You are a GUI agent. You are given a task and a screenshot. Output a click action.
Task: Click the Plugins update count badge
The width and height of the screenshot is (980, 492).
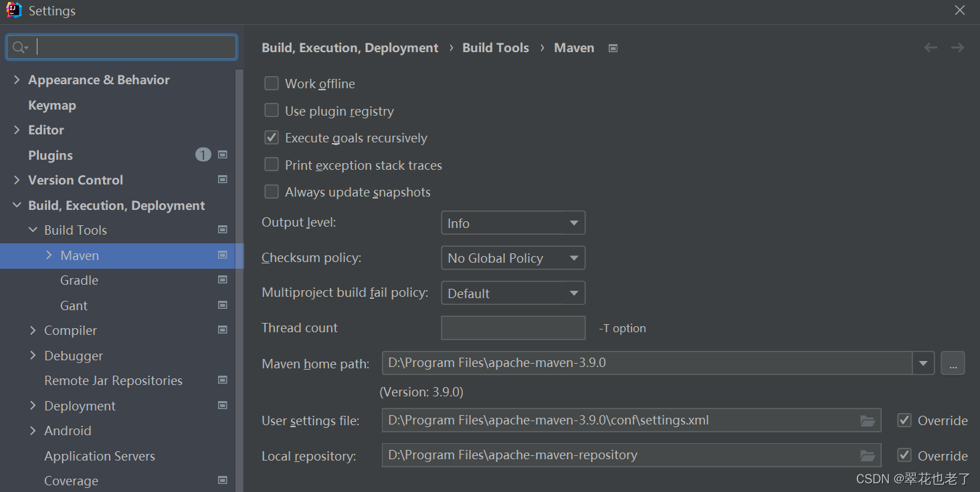(203, 155)
